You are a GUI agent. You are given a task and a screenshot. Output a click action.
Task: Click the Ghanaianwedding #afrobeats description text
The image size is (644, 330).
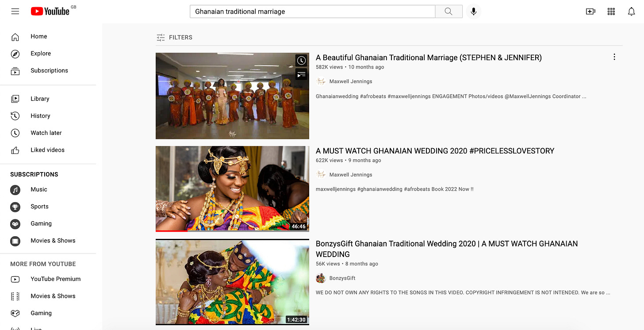[451, 96]
